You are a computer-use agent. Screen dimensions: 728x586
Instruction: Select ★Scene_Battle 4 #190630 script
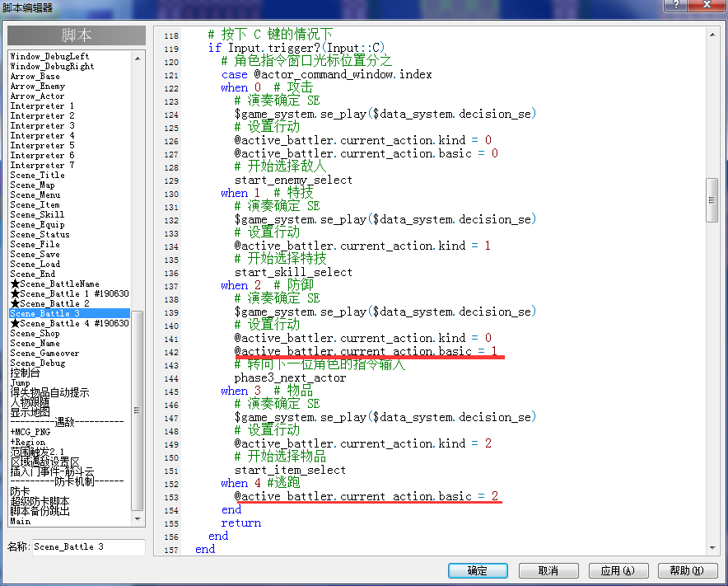pos(70,323)
